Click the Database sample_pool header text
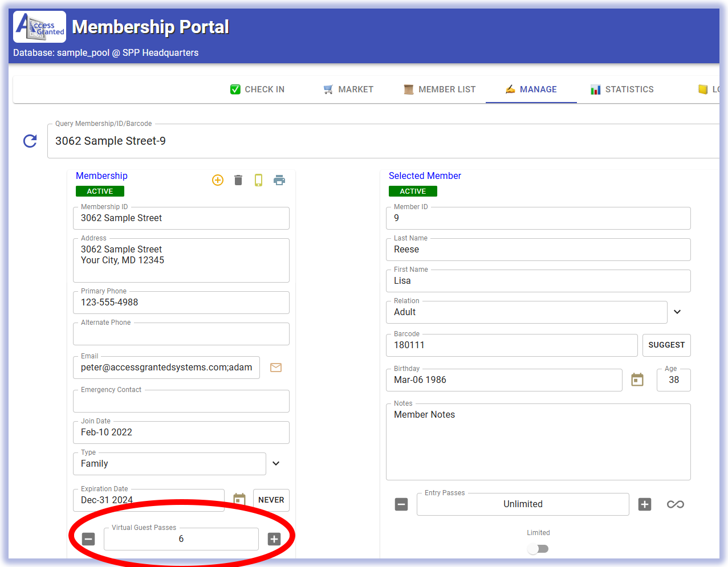Image resolution: width=728 pixels, height=567 pixels. coord(106,52)
